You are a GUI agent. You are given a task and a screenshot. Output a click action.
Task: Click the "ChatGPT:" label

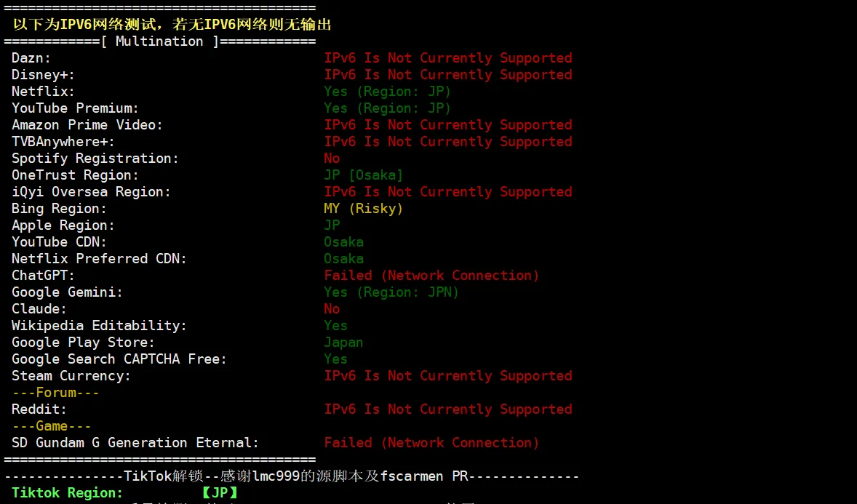pyautogui.click(x=43, y=276)
